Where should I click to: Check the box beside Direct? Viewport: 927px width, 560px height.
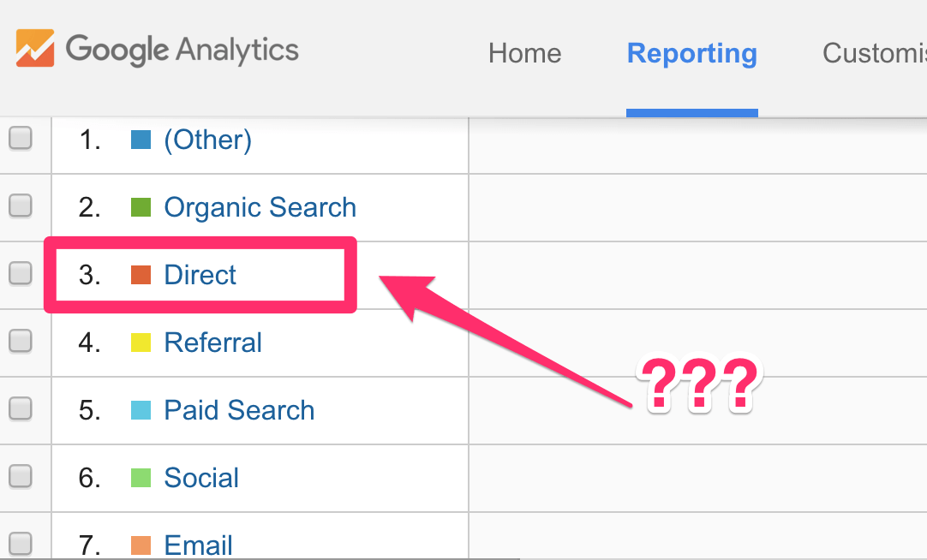21,274
